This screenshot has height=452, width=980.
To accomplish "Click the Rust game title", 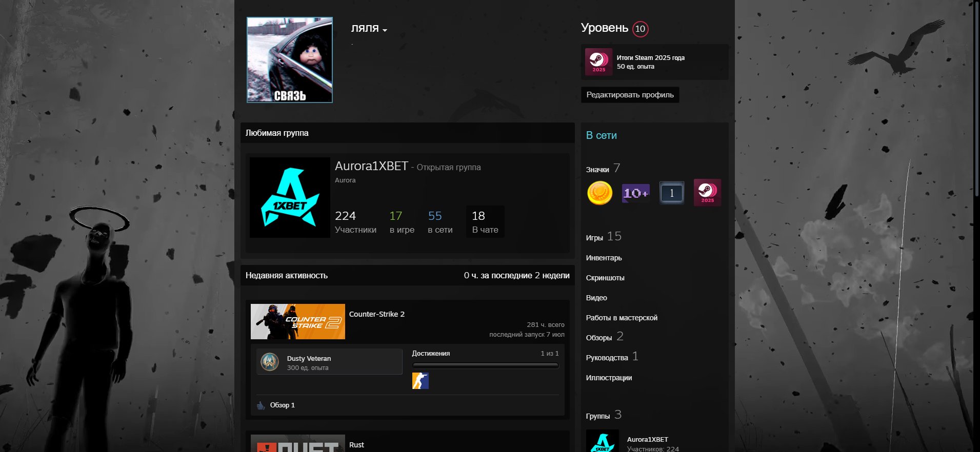I will pos(356,445).
